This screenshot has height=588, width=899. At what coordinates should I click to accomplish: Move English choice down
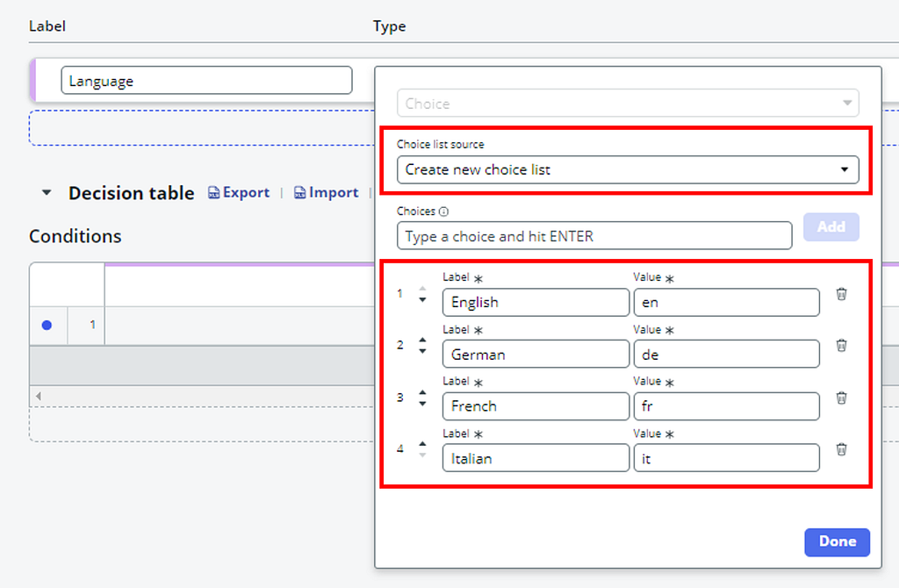point(422,300)
